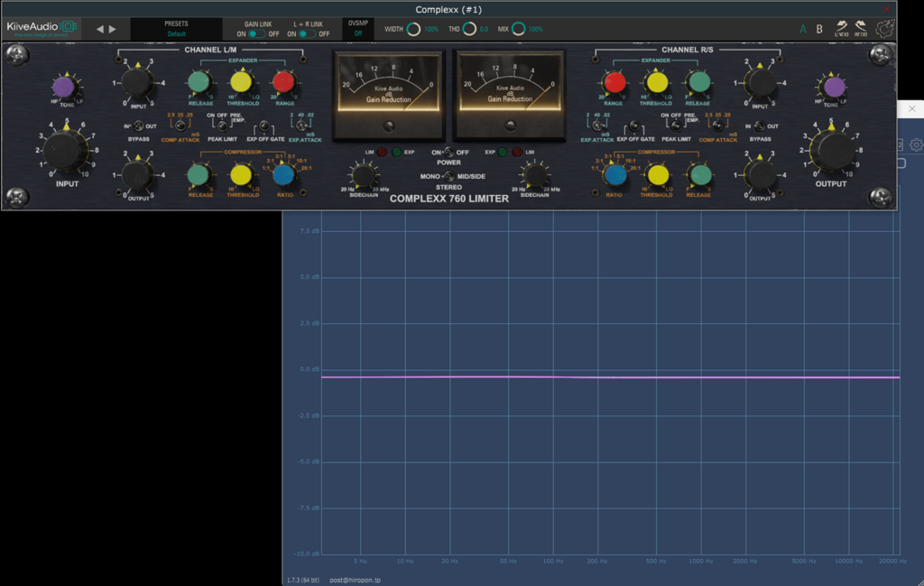Click Channel R/S blue Ratio knob
Image resolution: width=924 pixels, height=586 pixels.
(614, 175)
